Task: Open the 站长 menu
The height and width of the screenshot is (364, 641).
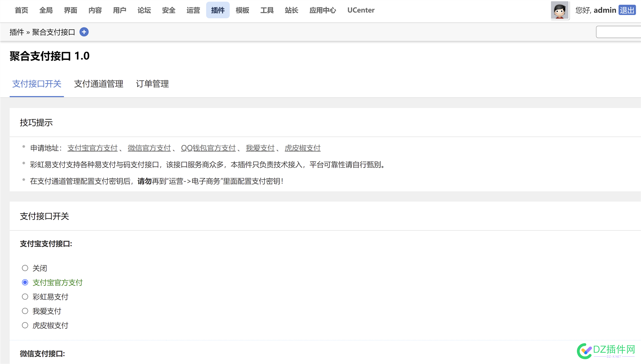Action: tap(291, 10)
